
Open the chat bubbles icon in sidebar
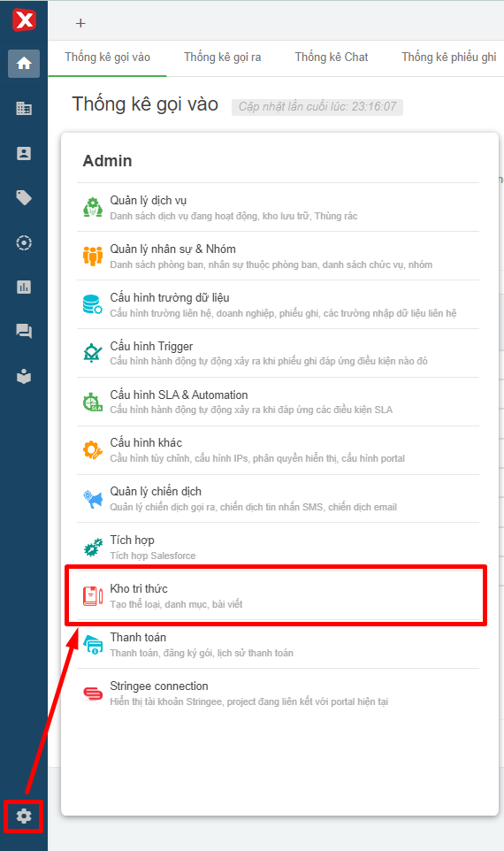click(24, 331)
